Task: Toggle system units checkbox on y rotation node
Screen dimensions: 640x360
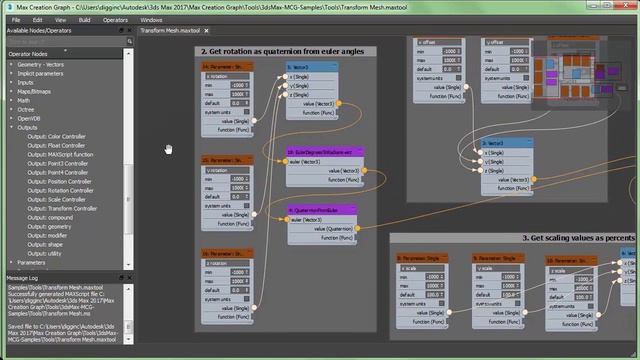Action: (x=247, y=205)
